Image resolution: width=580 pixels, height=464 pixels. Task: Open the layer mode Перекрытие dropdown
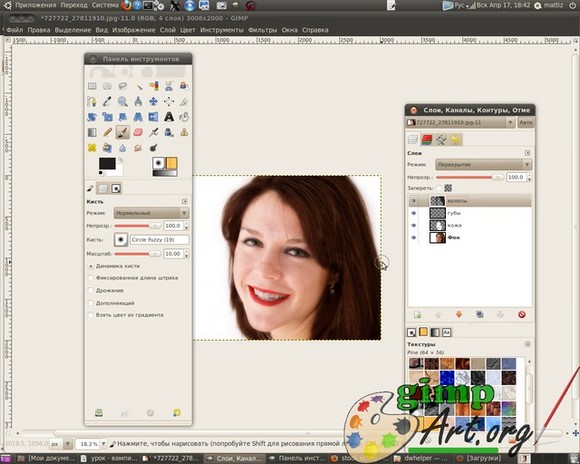(484, 165)
